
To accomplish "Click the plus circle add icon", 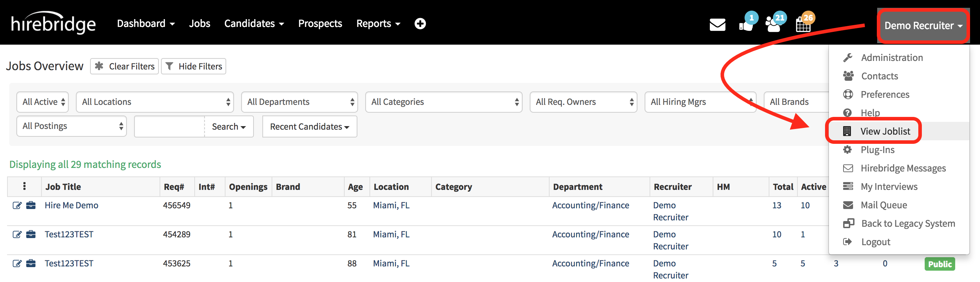I will coord(420,24).
